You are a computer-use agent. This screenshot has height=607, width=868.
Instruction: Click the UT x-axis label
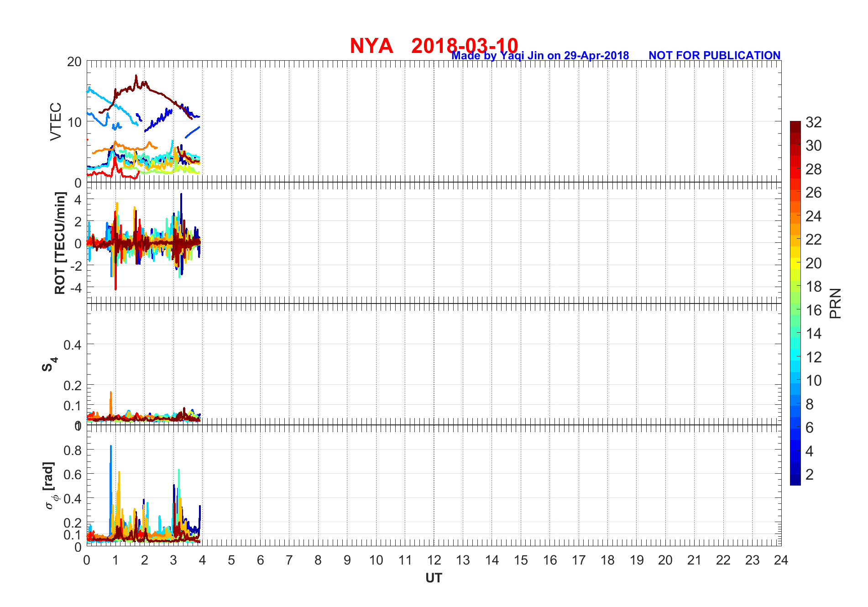click(434, 578)
